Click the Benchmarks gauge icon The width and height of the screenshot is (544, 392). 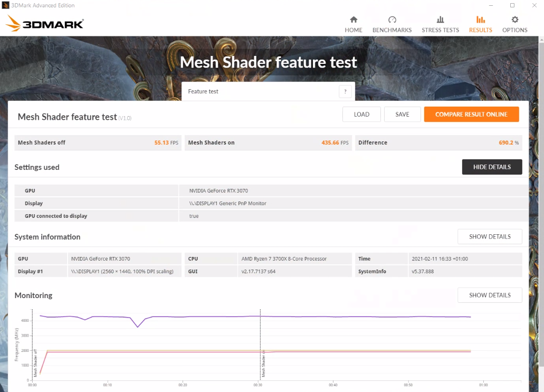tap(392, 20)
